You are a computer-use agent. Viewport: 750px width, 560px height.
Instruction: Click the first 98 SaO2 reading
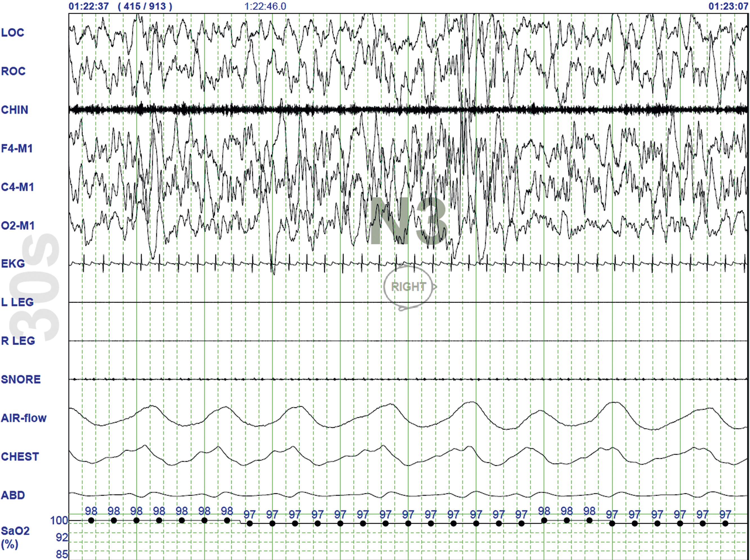coord(91,511)
